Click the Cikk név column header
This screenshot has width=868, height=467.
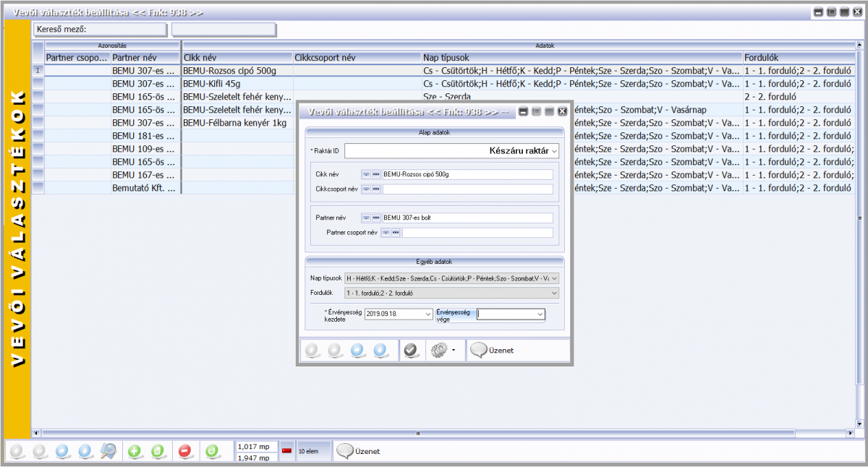[x=237, y=58]
